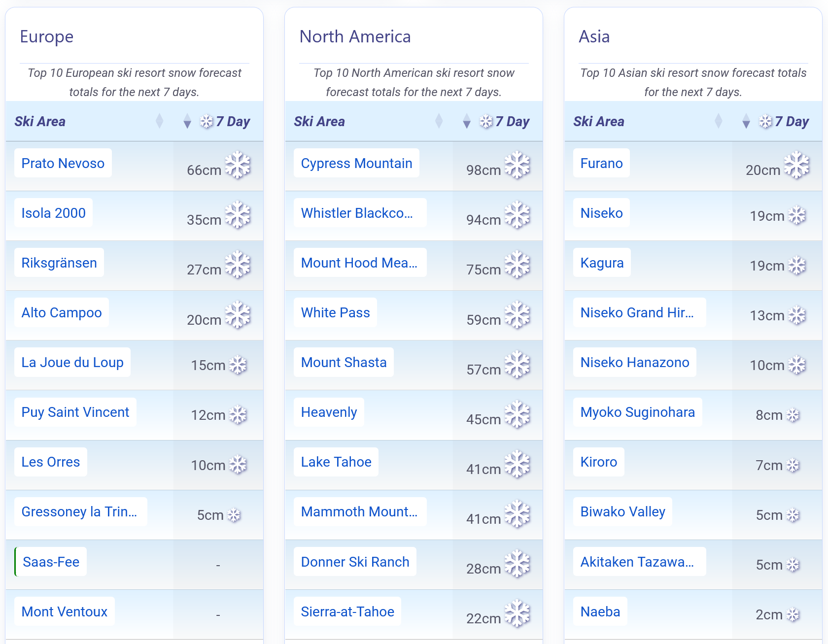Open the Saas-Fee resort page
Image resolution: width=828 pixels, height=644 pixels.
51,562
